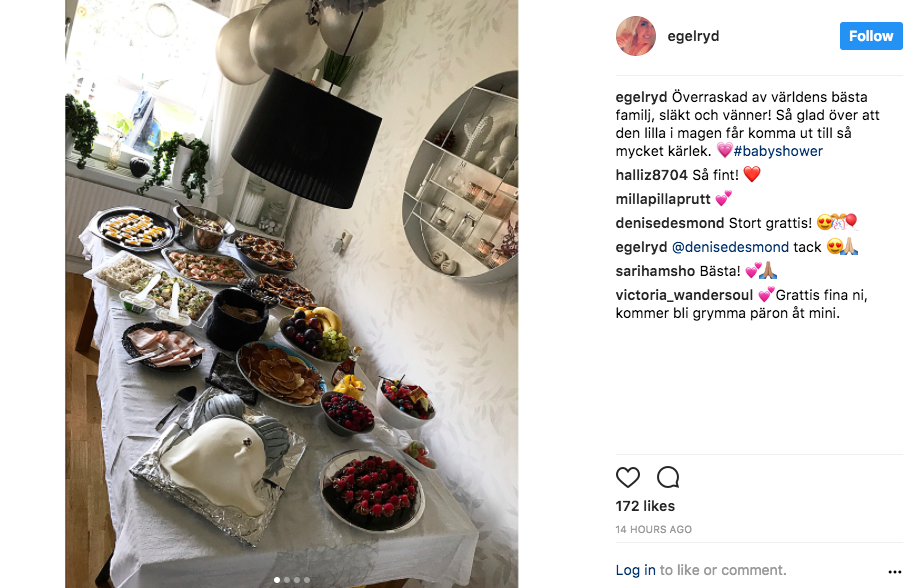Open commenter millapillaprutt's profile
This screenshot has height=588, width=920.
[663, 199]
